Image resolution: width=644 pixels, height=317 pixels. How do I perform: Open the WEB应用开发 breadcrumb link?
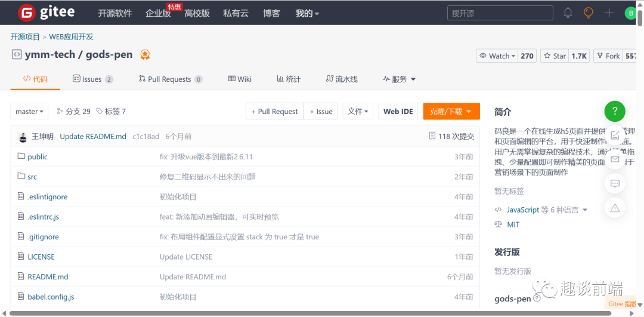[72, 36]
